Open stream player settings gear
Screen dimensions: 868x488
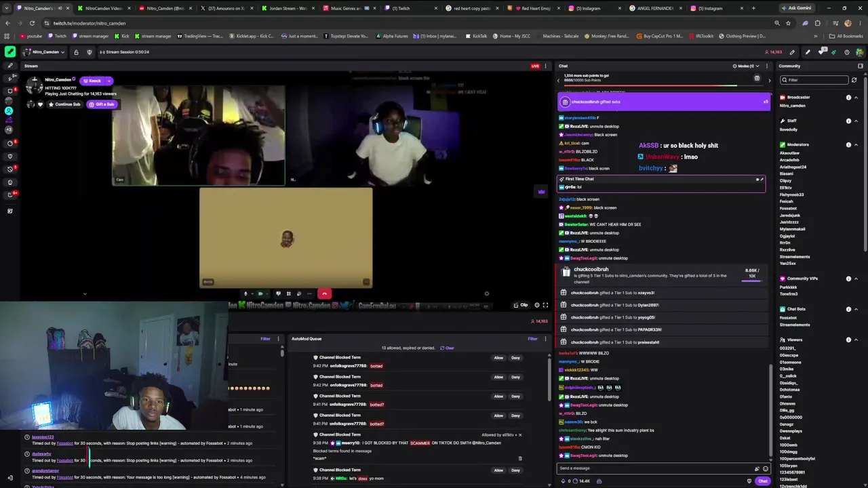click(537, 305)
